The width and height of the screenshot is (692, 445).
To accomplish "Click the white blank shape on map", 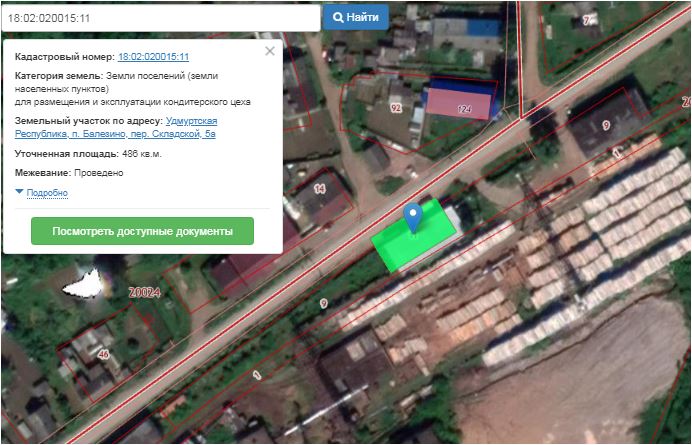I will point(83,286).
